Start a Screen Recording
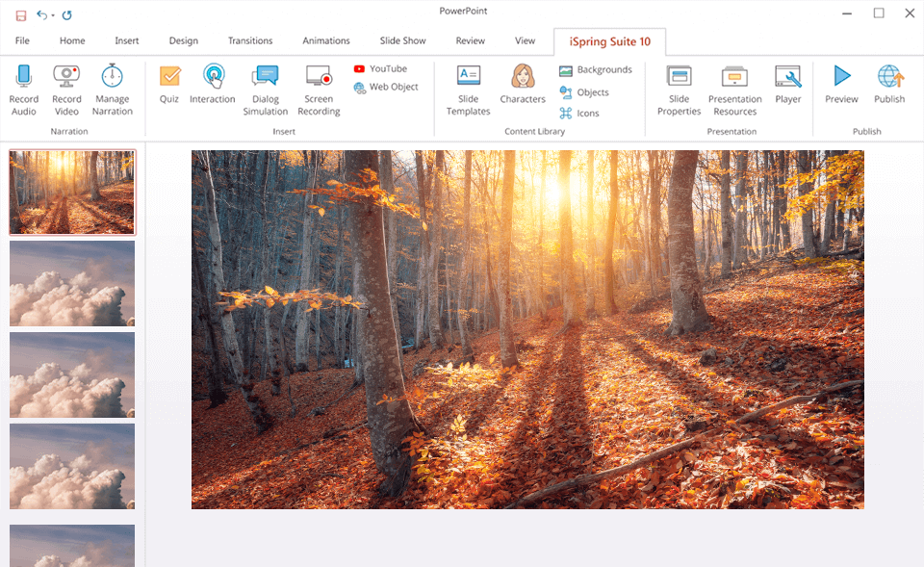Viewport: 924px width, 567px height. (319, 87)
